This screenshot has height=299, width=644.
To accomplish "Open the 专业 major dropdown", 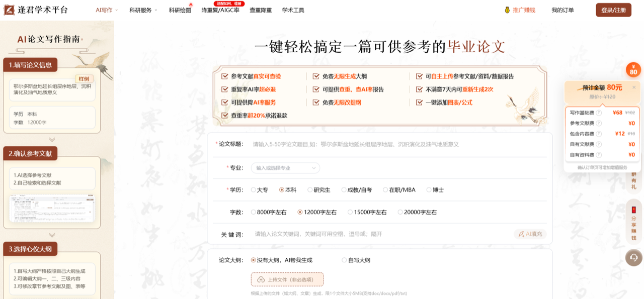I will coord(285,168).
